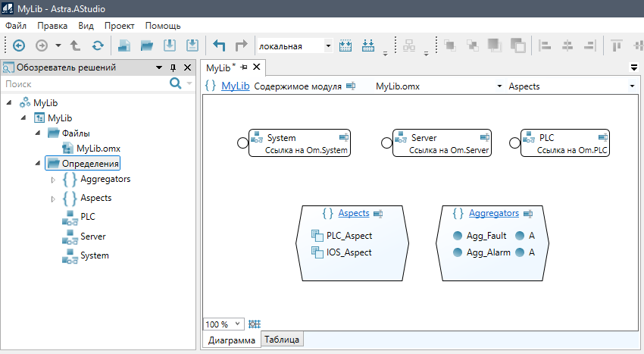Click the search magnifier icon
The width and height of the screenshot is (644, 354).
pos(176,83)
